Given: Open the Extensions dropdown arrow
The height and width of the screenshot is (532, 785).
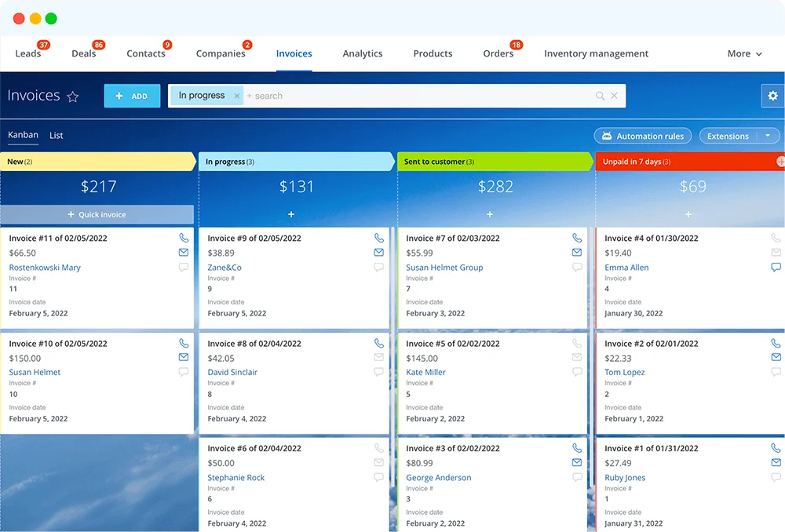Looking at the screenshot, I should 767,136.
